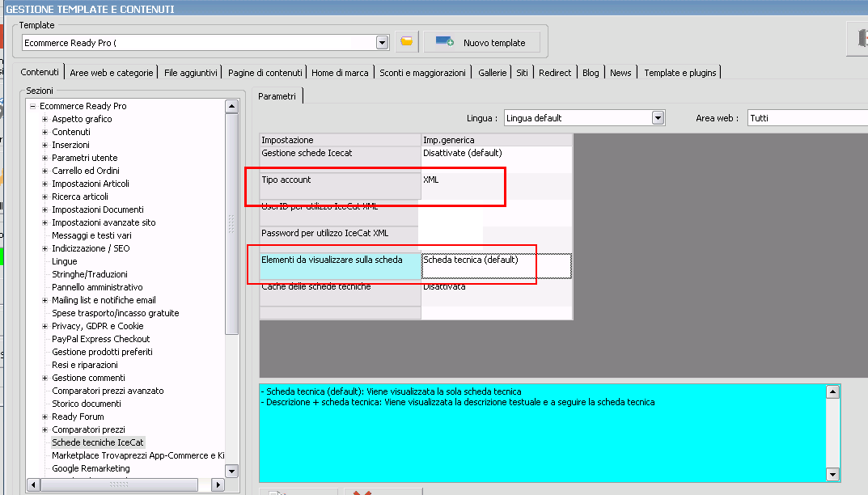Select the Lingue tree item
868x495 pixels.
(x=64, y=261)
